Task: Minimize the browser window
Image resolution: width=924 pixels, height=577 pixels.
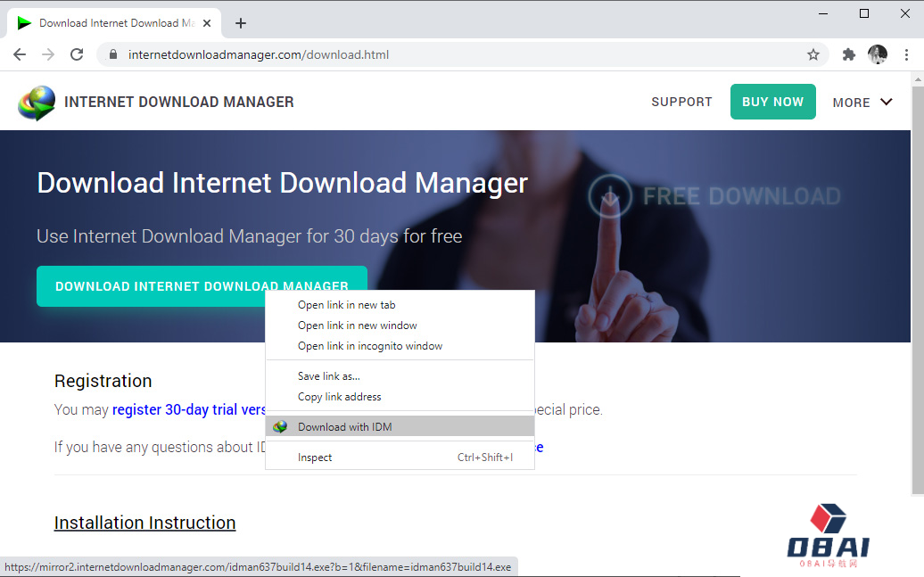Action: 823,13
